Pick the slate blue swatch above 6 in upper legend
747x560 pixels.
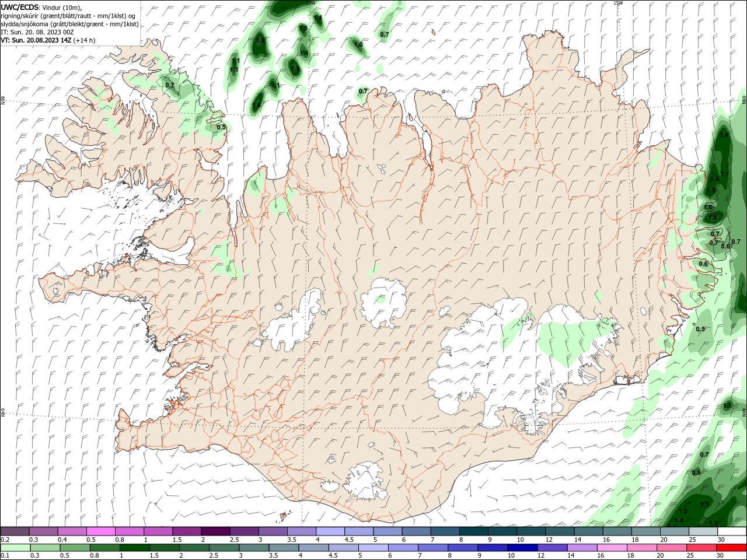pos(416,531)
